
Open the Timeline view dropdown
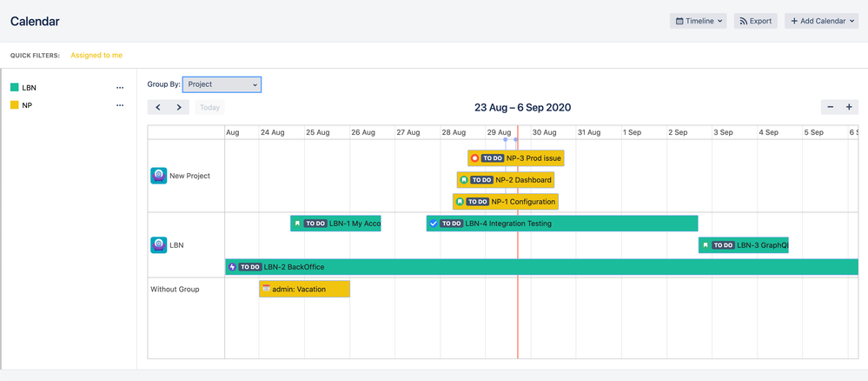click(x=698, y=21)
